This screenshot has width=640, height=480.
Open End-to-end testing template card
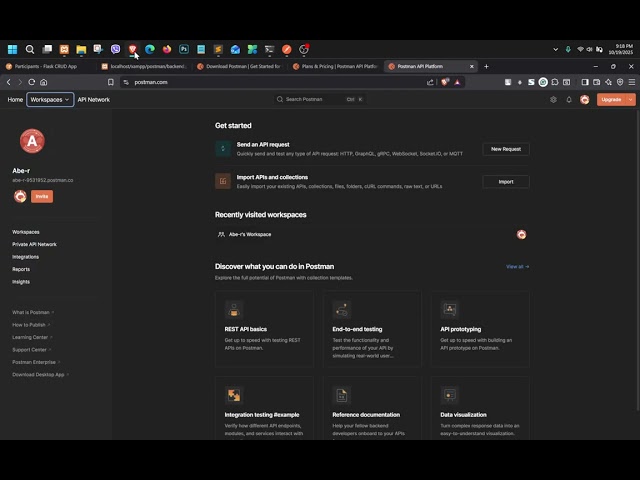click(372, 329)
